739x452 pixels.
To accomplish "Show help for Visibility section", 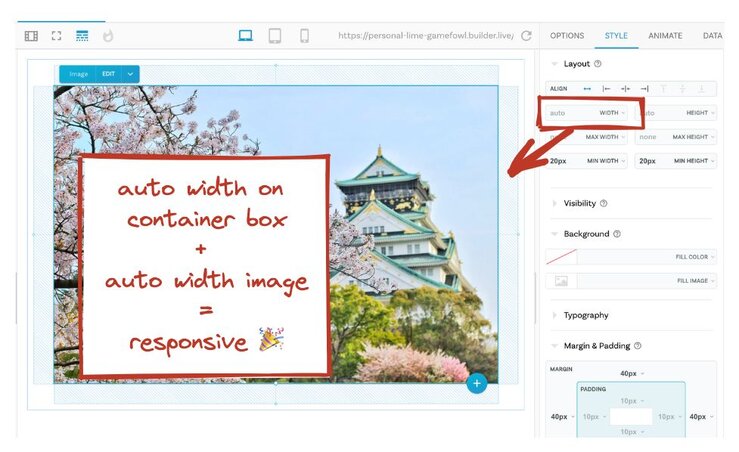I will pyautogui.click(x=604, y=203).
